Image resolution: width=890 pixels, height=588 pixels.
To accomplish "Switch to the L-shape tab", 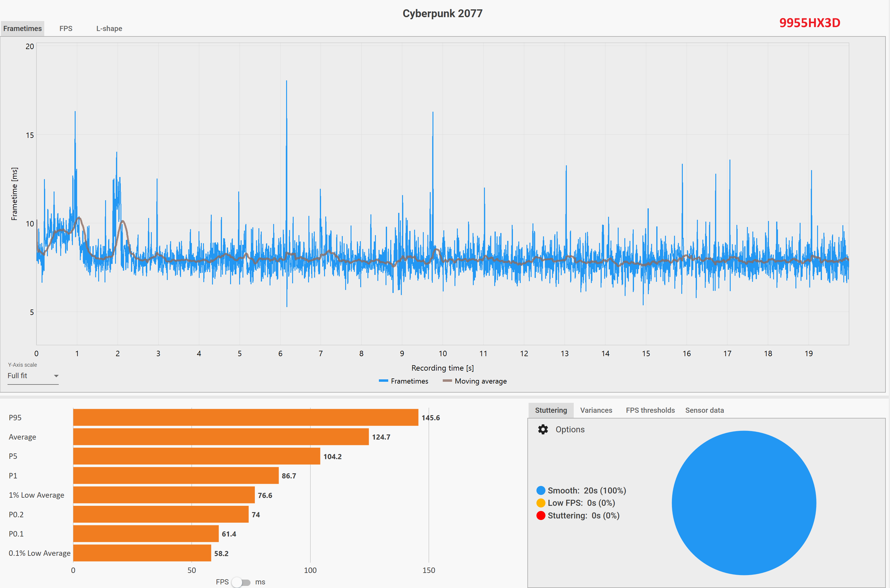I will pyautogui.click(x=109, y=29).
